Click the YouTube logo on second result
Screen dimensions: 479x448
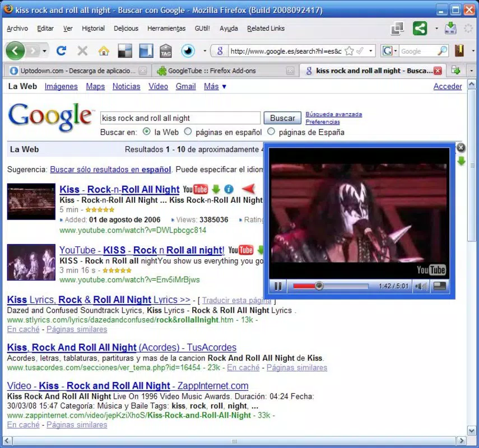click(241, 250)
